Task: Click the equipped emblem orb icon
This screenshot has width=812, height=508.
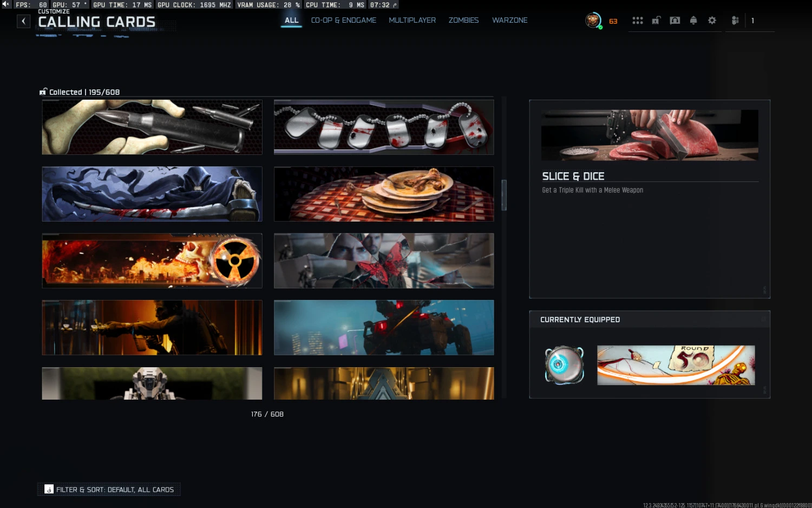Action: [564, 365]
